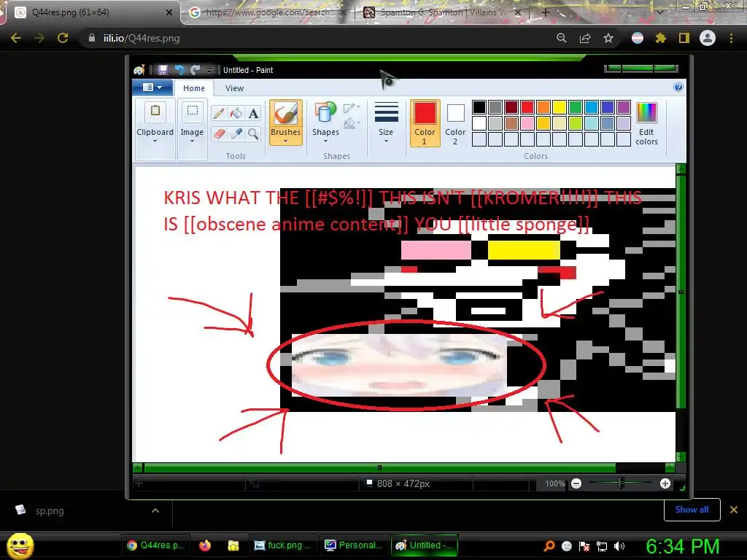The width and height of the screenshot is (747, 560).
Task: Close the downloads bar
Action: [734, 510]
